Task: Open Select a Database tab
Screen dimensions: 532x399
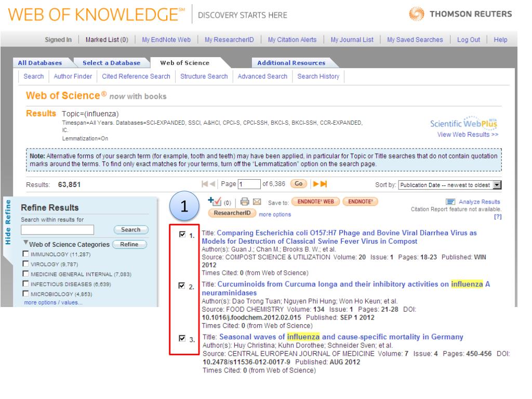Action: [x=111, y=63]
